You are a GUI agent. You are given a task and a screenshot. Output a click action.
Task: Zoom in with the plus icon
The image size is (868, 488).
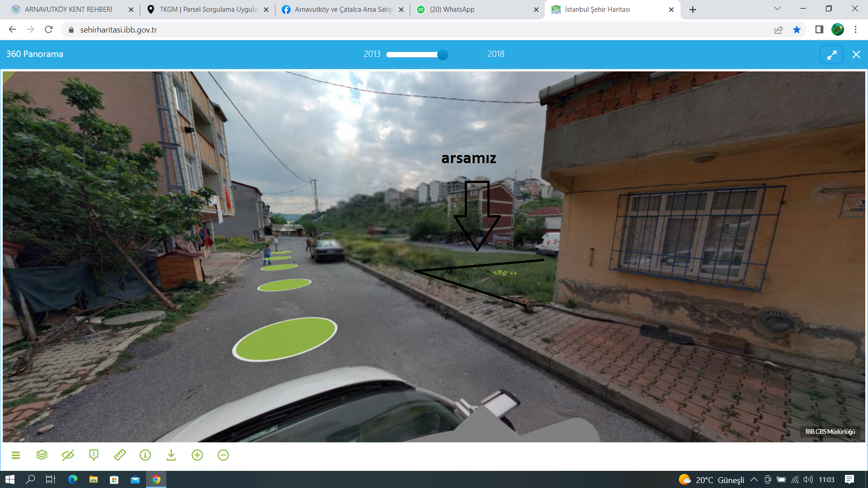tap(197, 455)
